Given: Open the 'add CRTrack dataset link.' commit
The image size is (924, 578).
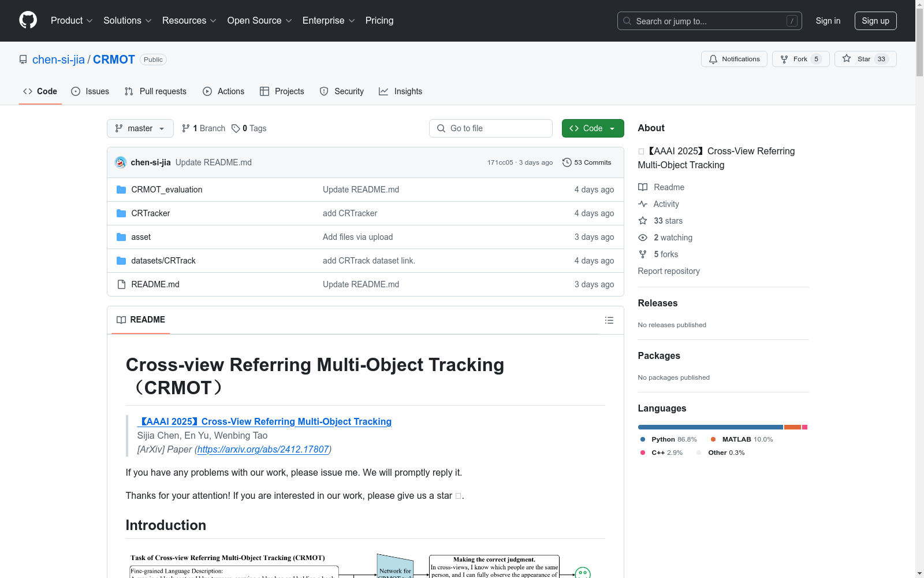Looking at the screenshot, I should coord(369,261).
